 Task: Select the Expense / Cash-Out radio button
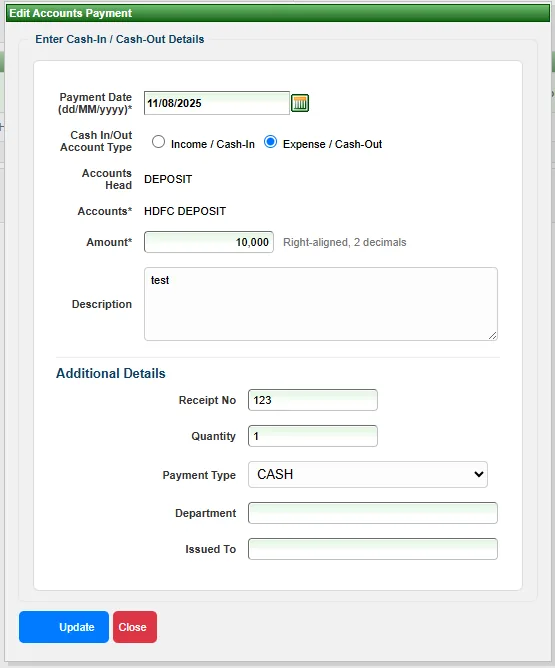(270, 142)
